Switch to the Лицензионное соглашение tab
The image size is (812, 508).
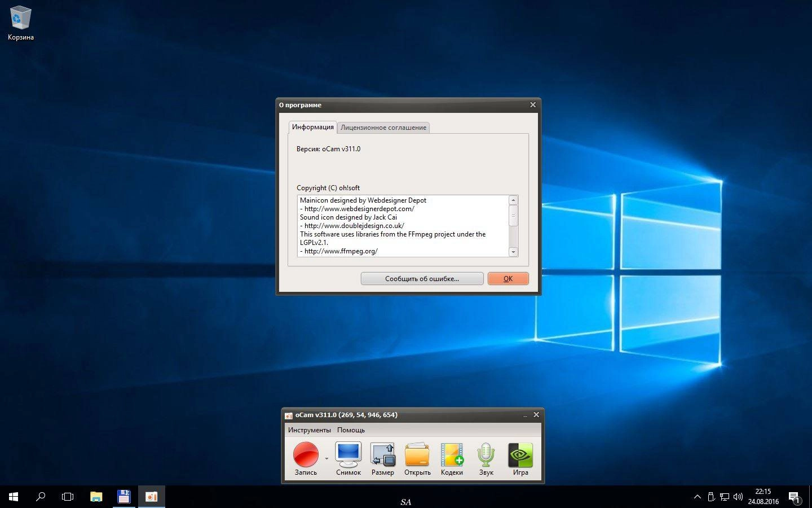(383, 128)
